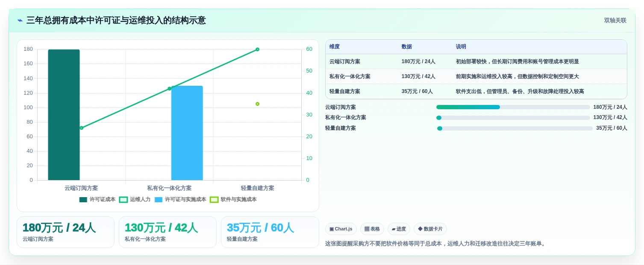Image resolution: width=644 pixels, height=265 pixels.
Task: Click the description starting 前期实施和运维投入较高
Action: point(518,76)
